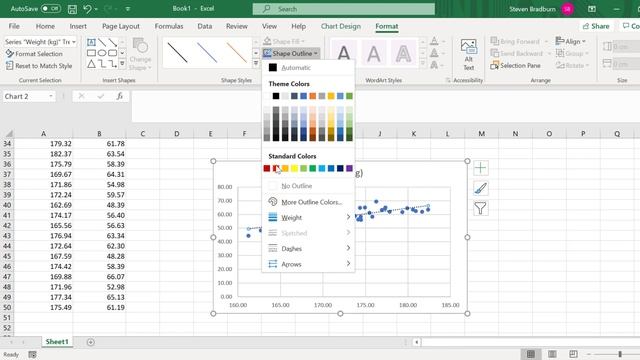The image size is (640, 360).
Task: Choose the blue line shape style
Action: 207,53
